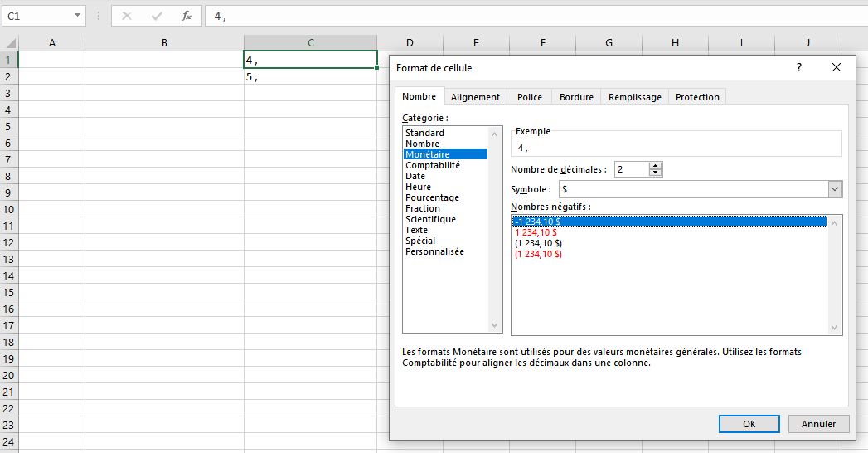Viewport: 868px width, 453px height.
Task: Choose the Pourcentage category
Action: click(432, 197)
